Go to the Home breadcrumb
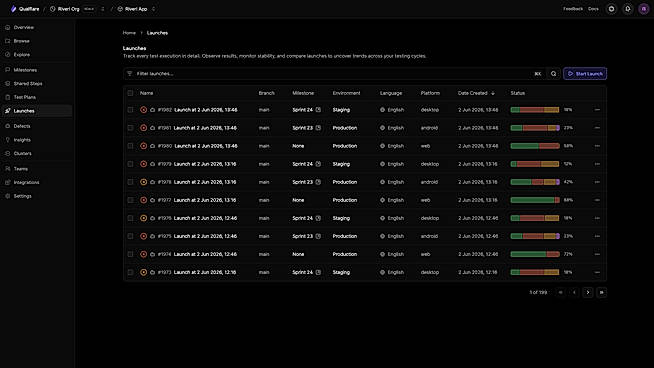 point(129,33)
